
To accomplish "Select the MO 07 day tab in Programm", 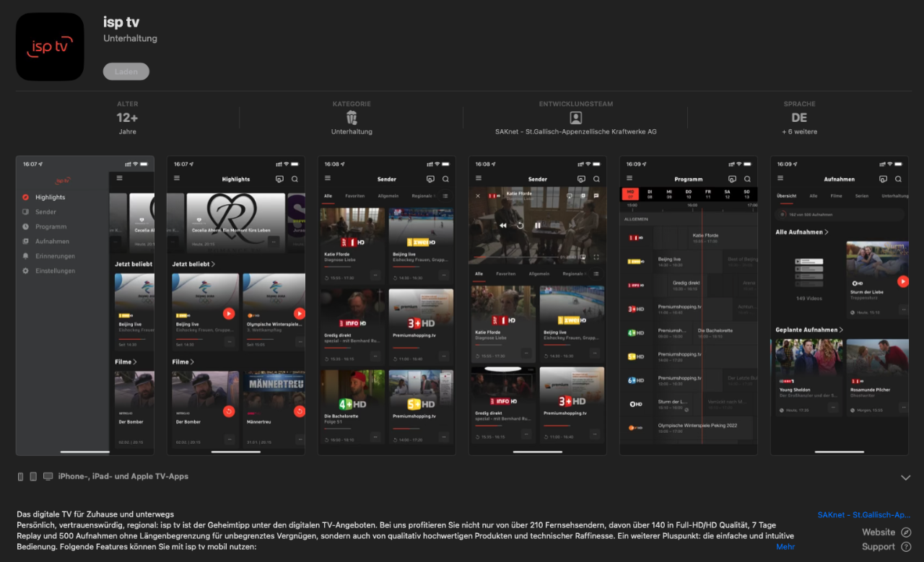I will tap(629, 194).
